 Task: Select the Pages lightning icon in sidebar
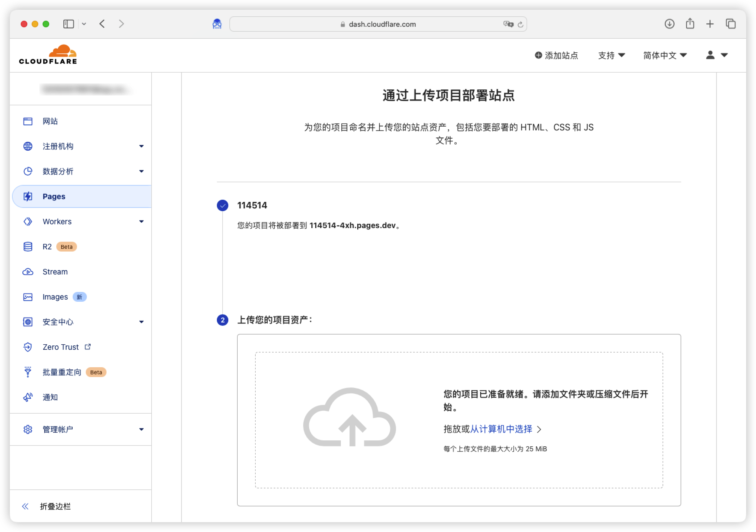(28, 196)
